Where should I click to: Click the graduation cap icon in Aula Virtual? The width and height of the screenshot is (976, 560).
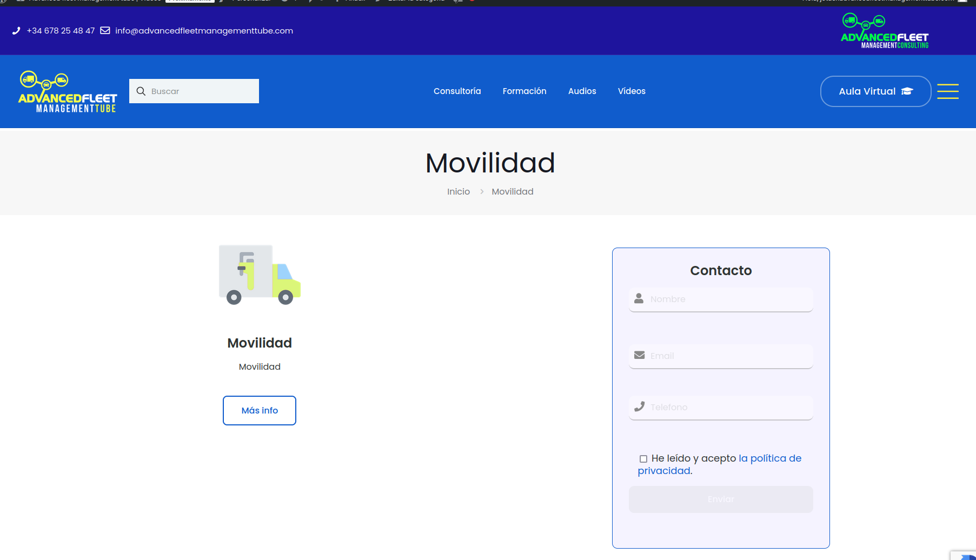click(907, 91)
